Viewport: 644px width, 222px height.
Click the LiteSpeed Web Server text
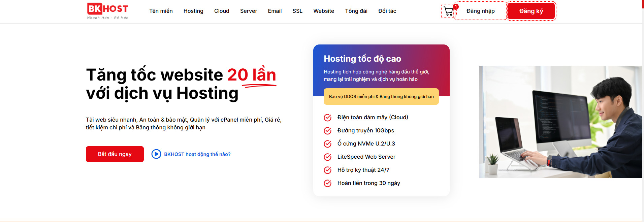tap(366, 157)
